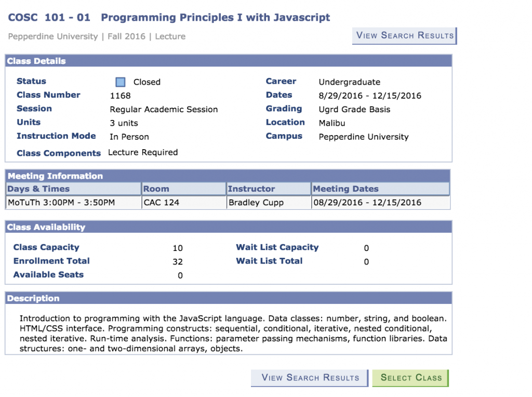Click Class Capacity value '10'

178,248
